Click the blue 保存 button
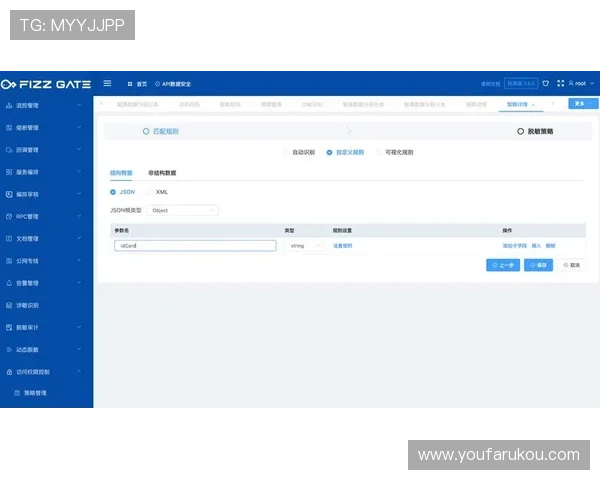Viewport: 600px width, 480px height. [x=538, y=265]
